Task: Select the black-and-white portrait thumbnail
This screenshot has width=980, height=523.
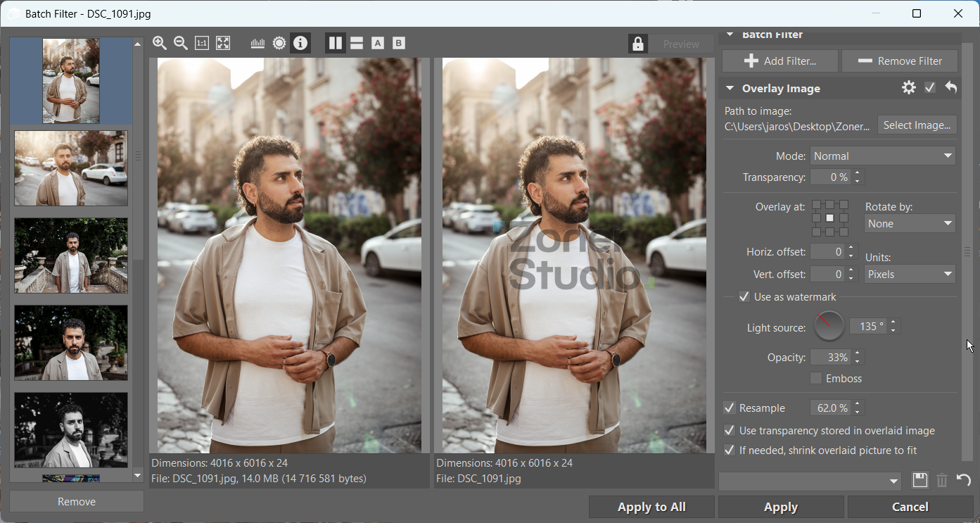Action: 71,430
